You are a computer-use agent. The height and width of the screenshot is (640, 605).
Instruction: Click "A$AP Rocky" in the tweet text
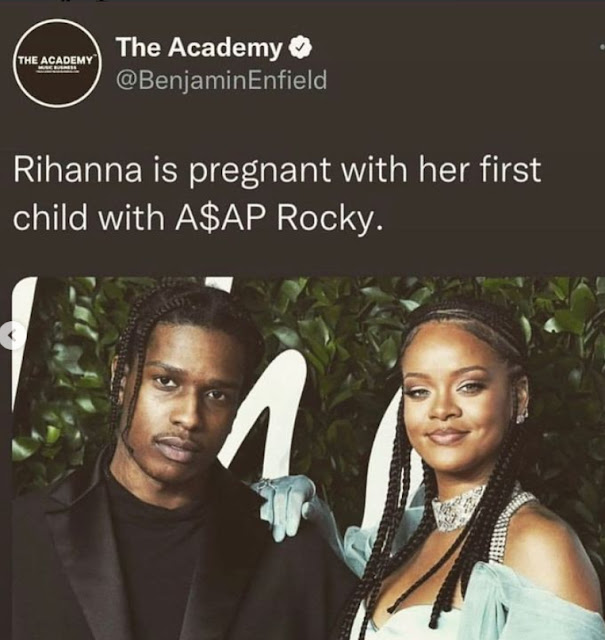(280, 218)
